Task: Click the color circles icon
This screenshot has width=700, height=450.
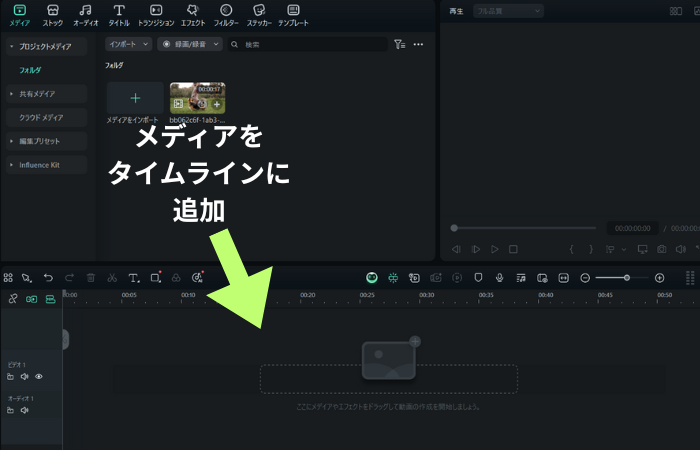Action: pyautogui.click(x=176, y=278)
